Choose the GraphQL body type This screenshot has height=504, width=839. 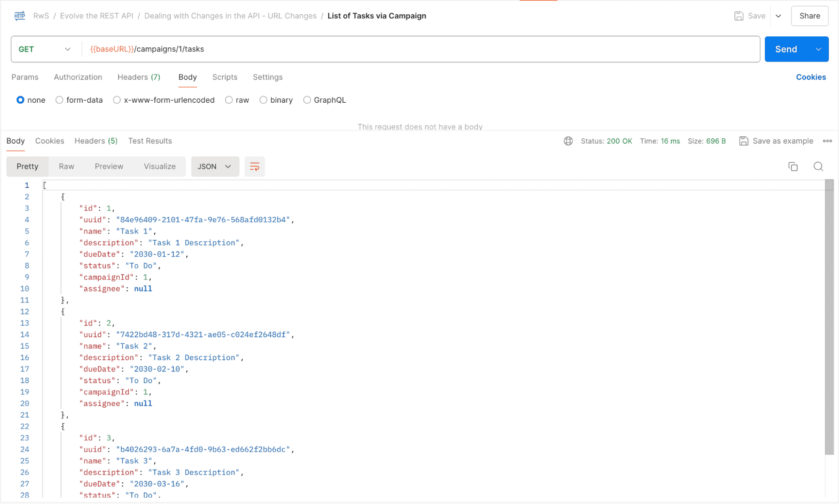(307, 100)
